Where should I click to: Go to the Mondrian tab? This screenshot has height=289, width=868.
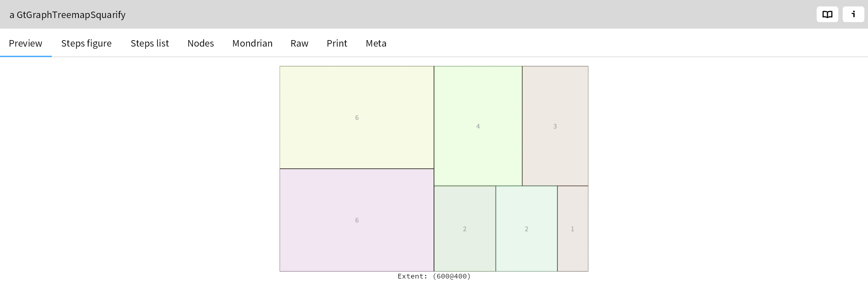252,43
